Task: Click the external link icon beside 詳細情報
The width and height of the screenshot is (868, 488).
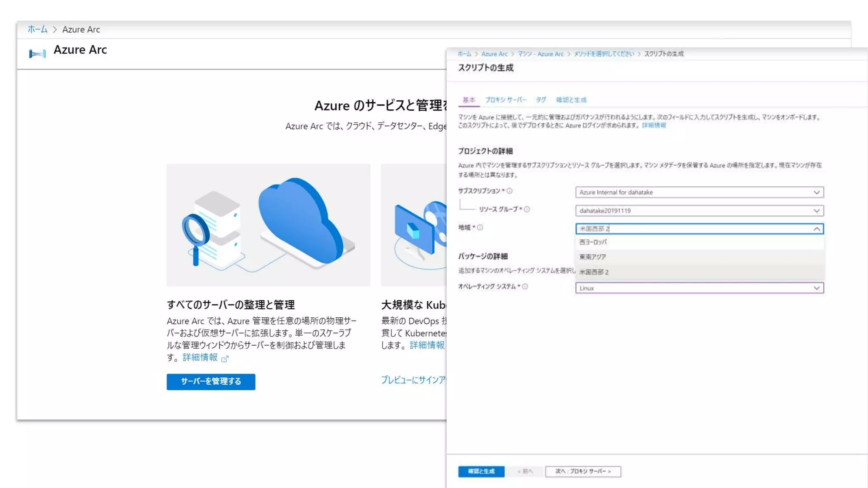Action: click(225, 359)
